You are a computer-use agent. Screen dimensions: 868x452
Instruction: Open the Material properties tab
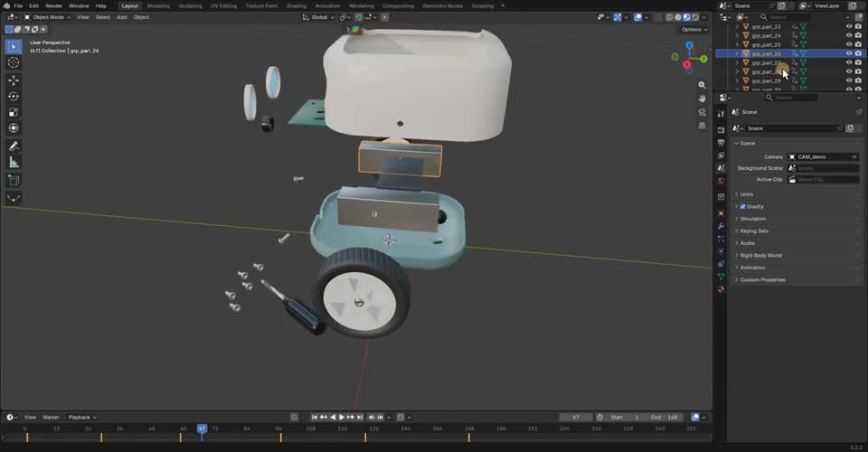coord(721,289)
